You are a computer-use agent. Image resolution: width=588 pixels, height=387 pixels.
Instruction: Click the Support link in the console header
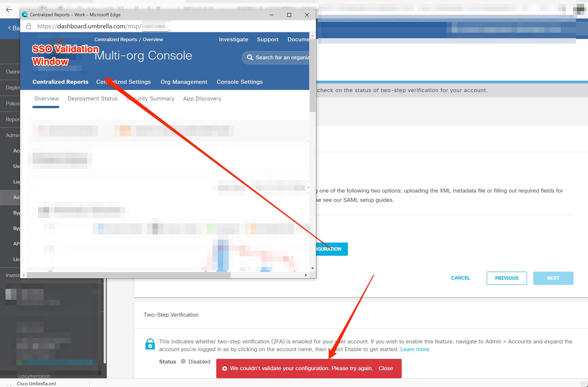[x=268, y=40]
